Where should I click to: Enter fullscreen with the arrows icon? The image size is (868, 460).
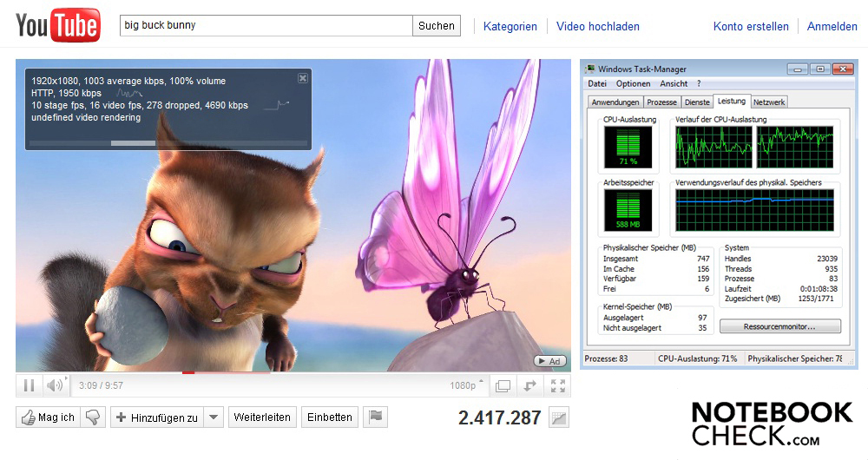click(558, 386)
